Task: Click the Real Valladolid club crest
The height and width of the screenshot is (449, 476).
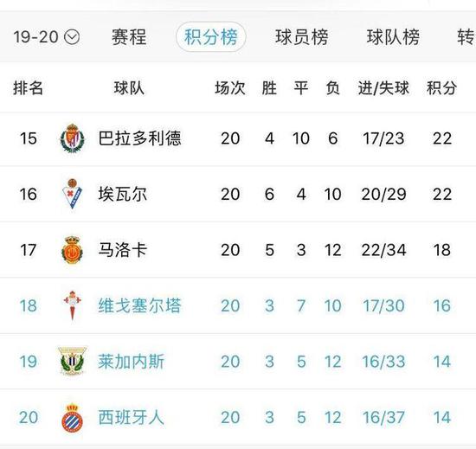Action: click(x=72, y=138)
